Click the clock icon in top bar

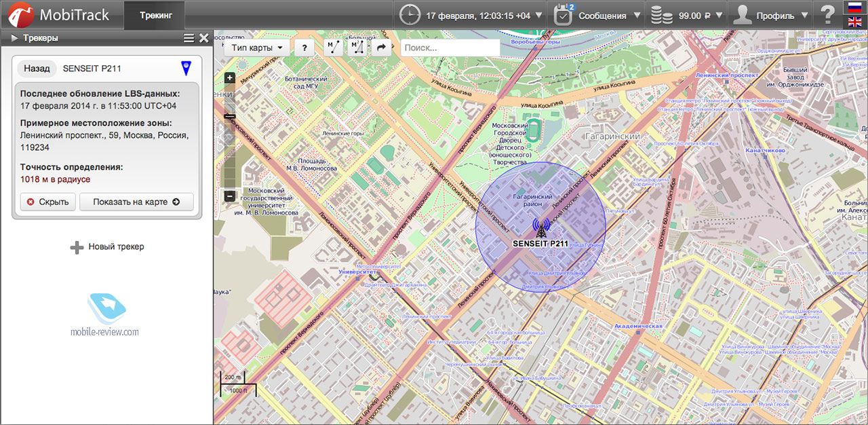(410, 15)
